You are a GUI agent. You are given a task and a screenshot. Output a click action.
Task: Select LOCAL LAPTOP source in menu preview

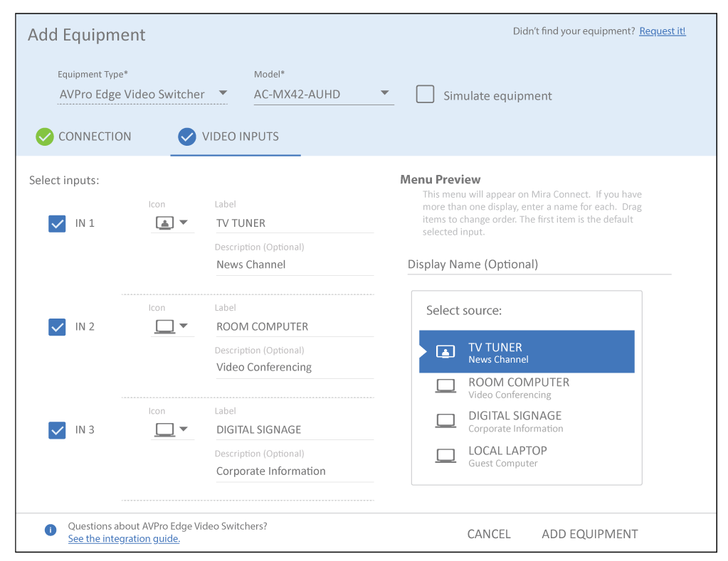(527, 456)
